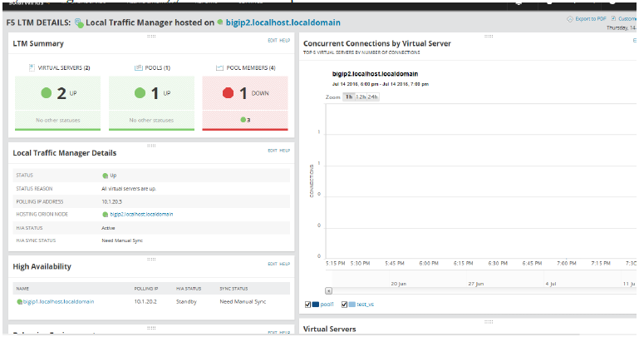Open bigip1.localhost.localdomain HA link
The width and height of the screenshot is (644, 337).
[x=58, y=301]
